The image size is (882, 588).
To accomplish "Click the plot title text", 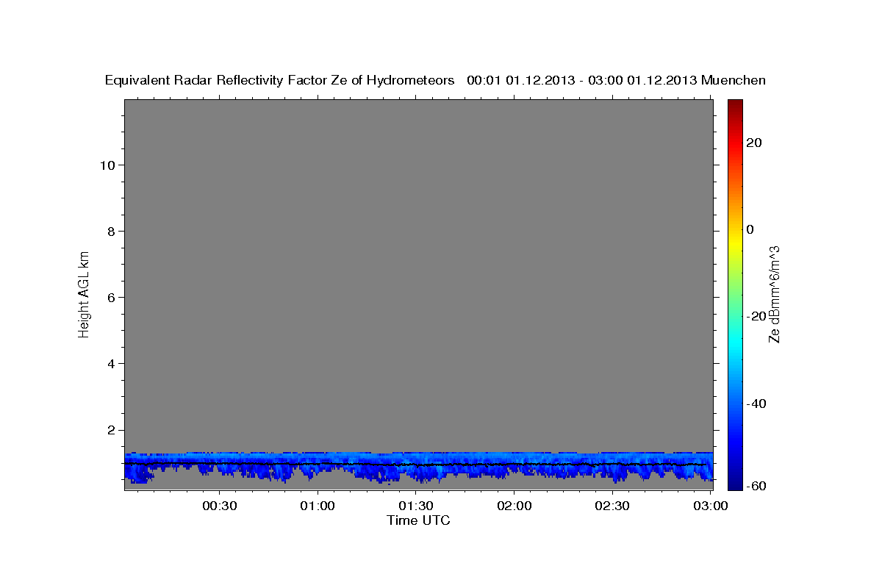I will click(435, 80).
